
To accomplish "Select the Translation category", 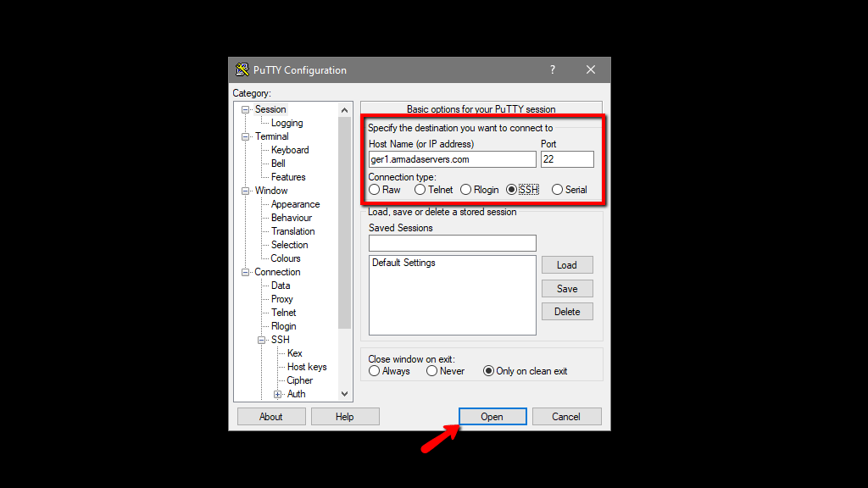I will (x=292, y=230).
